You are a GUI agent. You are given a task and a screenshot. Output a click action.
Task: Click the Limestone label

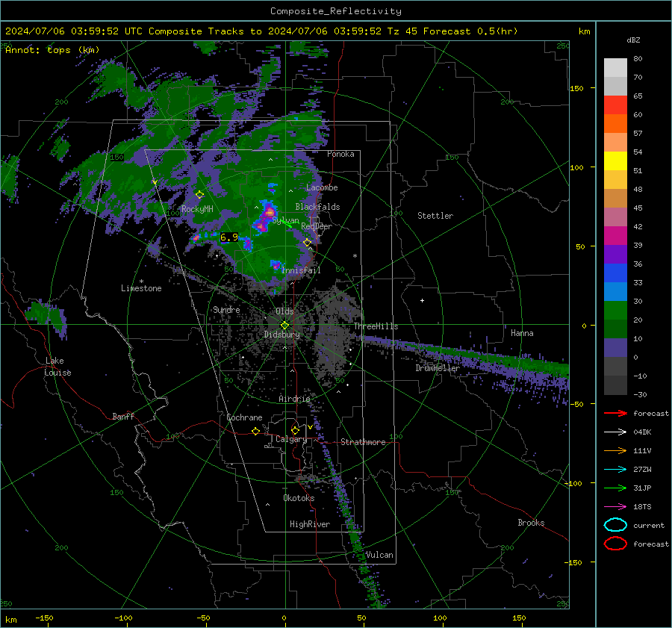point(141,288)
